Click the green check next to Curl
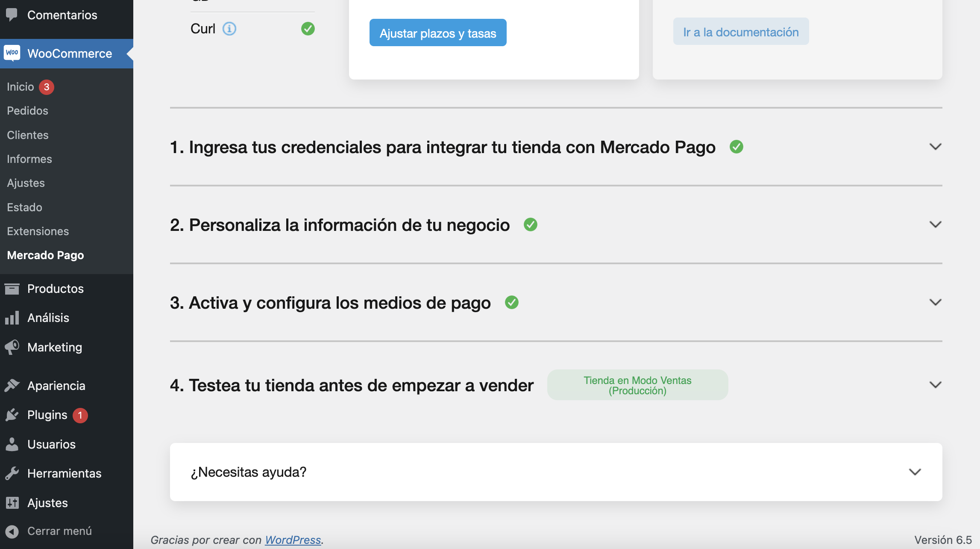The width and height of the screenshot is (980, 549). pos(308,29)
